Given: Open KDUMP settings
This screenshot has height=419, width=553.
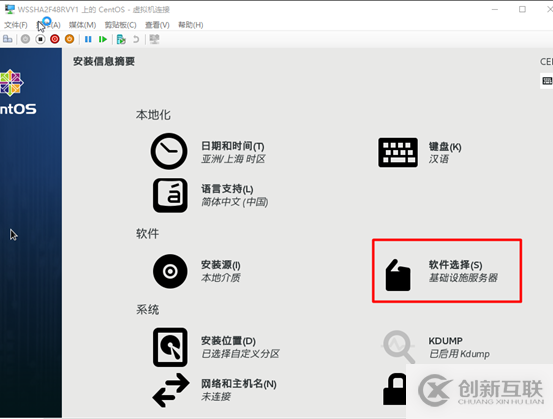Looking at the screenshot, I should pos(437,347).
